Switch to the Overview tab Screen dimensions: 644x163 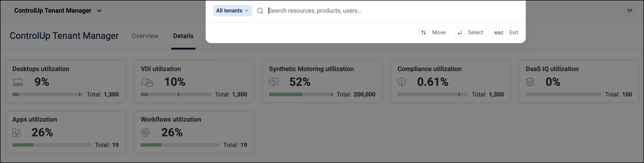(x=145, y=36)
